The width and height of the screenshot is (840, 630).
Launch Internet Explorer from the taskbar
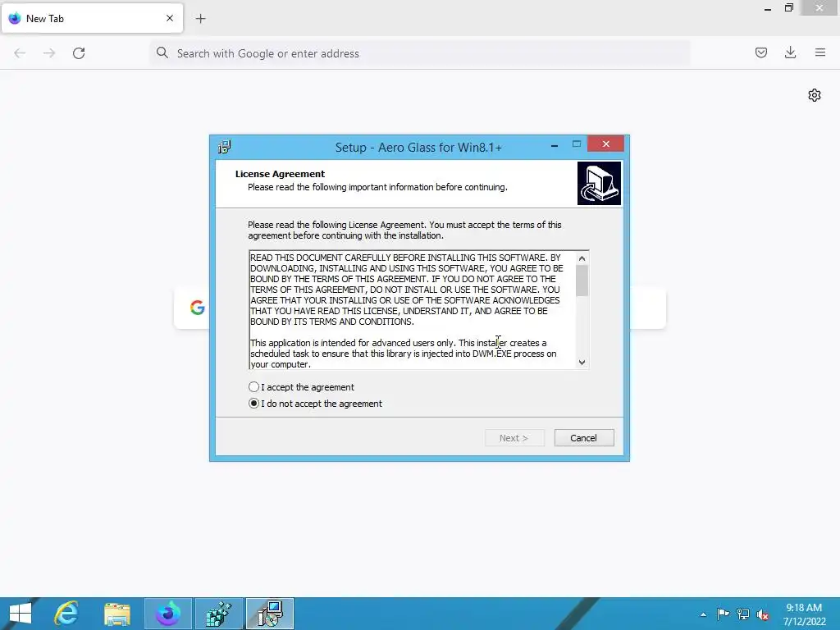[x=67, y=614]
